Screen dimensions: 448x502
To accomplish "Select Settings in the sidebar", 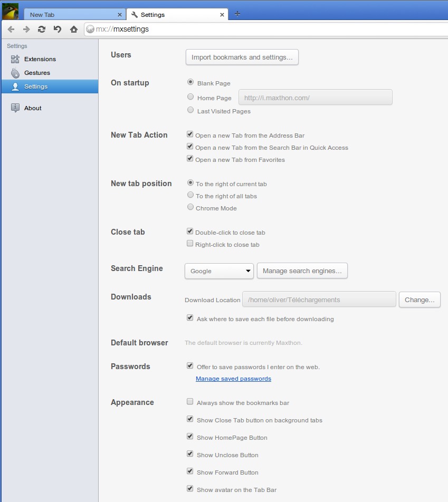I will pyautogui.click(x=50, y=86).
